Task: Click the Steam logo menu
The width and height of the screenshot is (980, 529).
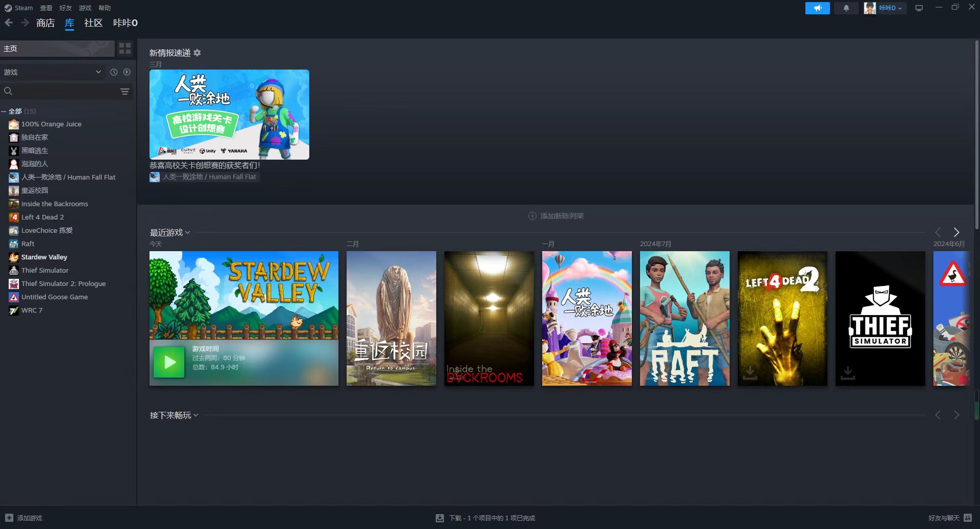Action: [x=18, y=8]
